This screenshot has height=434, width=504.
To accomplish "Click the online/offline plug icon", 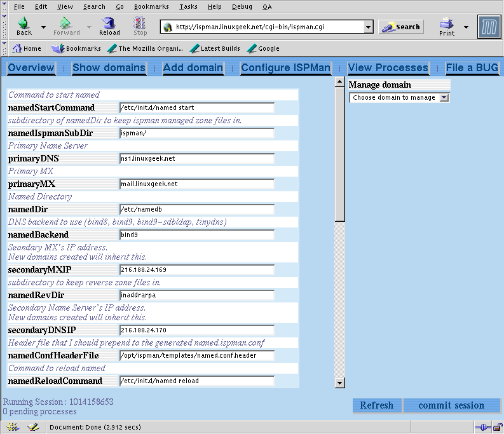I will (483, 428).
